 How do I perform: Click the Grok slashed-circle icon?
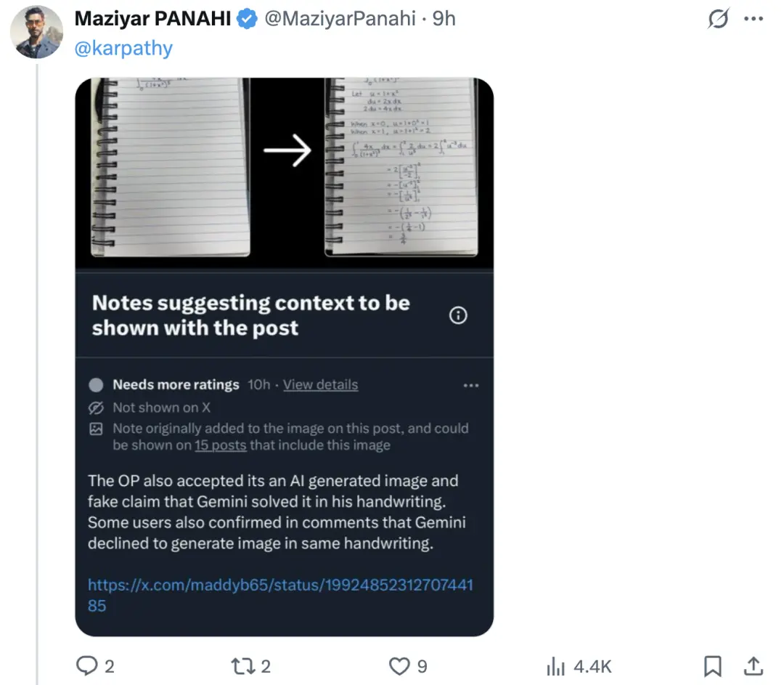pyautogui.click(x=718, y=20)
